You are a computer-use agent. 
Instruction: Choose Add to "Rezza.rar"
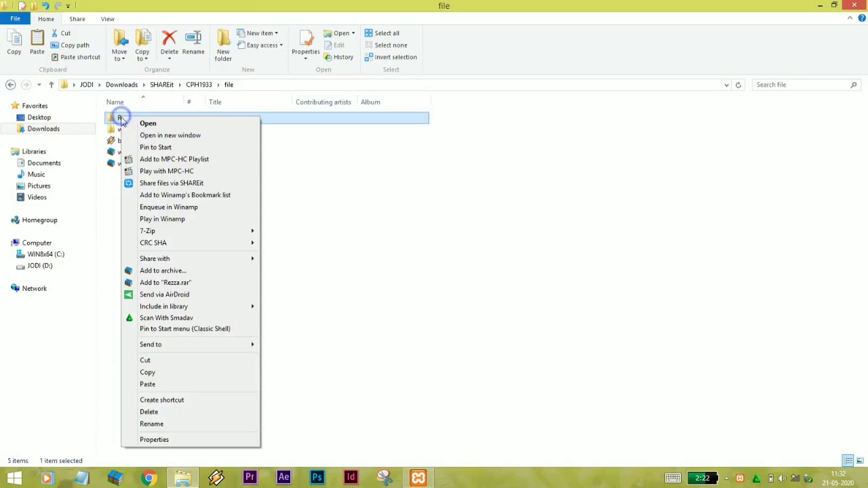(191, 283)
